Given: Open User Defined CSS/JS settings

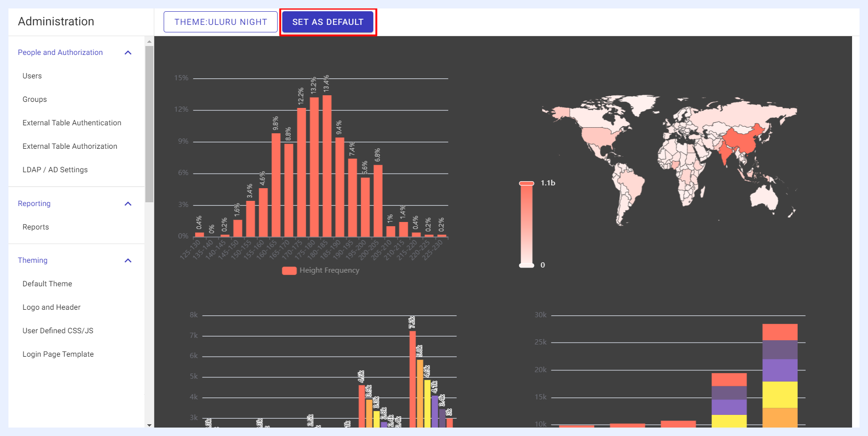Looking at the screenshot, I should point(58,331).
